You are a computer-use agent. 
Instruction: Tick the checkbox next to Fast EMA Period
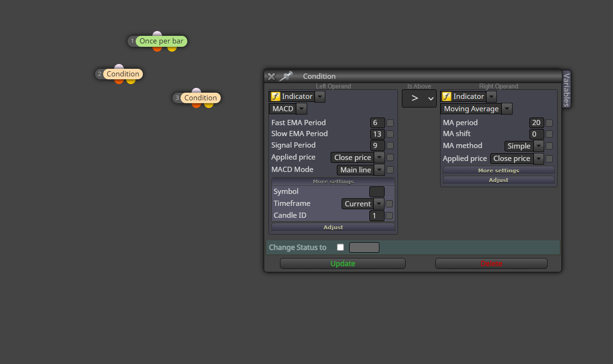point(390,123)
